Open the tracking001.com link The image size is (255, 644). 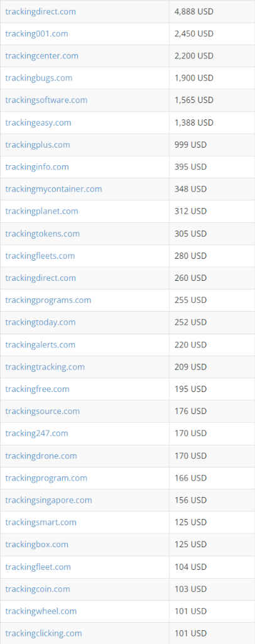coord(36,34)
